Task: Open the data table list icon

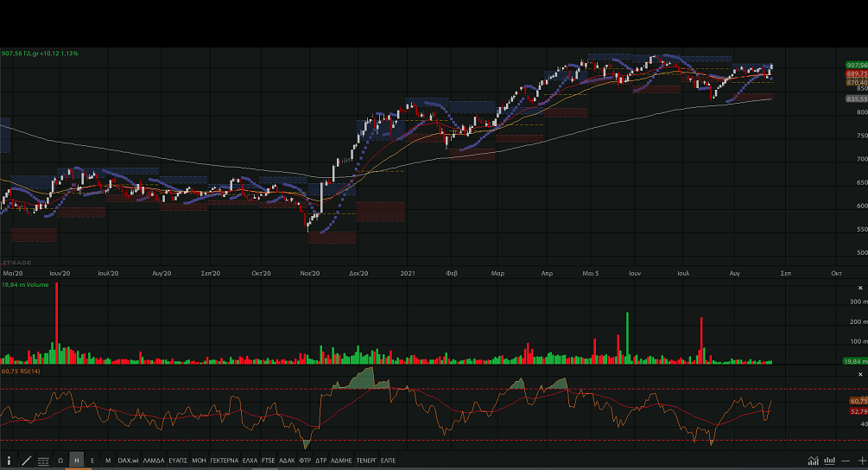Action: tap(43, 460)
